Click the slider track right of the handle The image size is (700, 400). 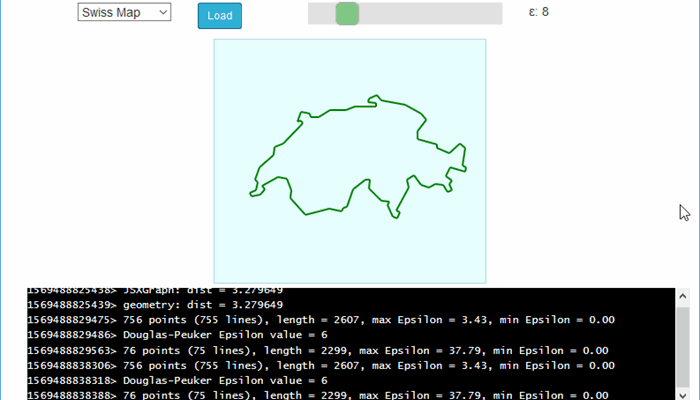tap(430, 13)
